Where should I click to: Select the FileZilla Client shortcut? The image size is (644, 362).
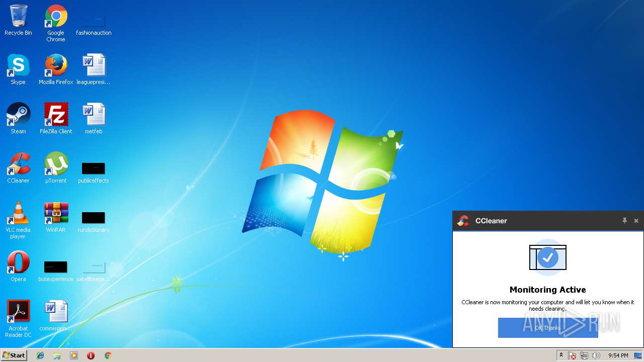point(56,119)
